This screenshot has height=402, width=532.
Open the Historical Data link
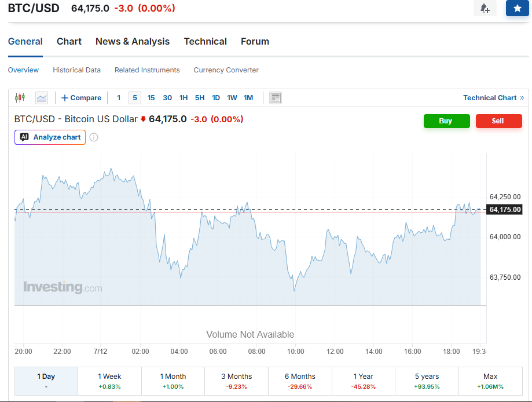coord(76,70)
